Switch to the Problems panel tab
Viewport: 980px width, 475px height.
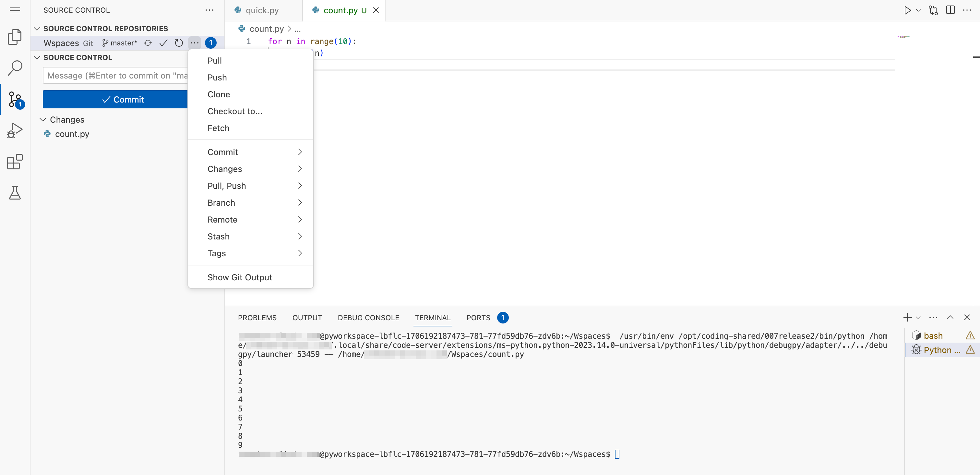click(257, 317)
